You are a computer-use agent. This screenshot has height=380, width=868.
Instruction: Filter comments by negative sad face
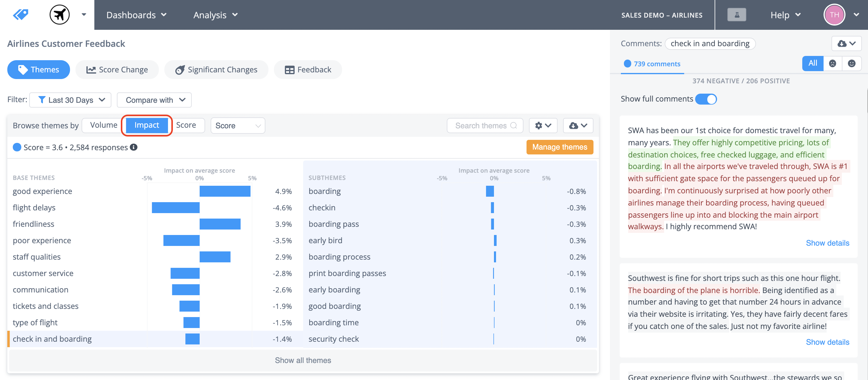point(832,64)
